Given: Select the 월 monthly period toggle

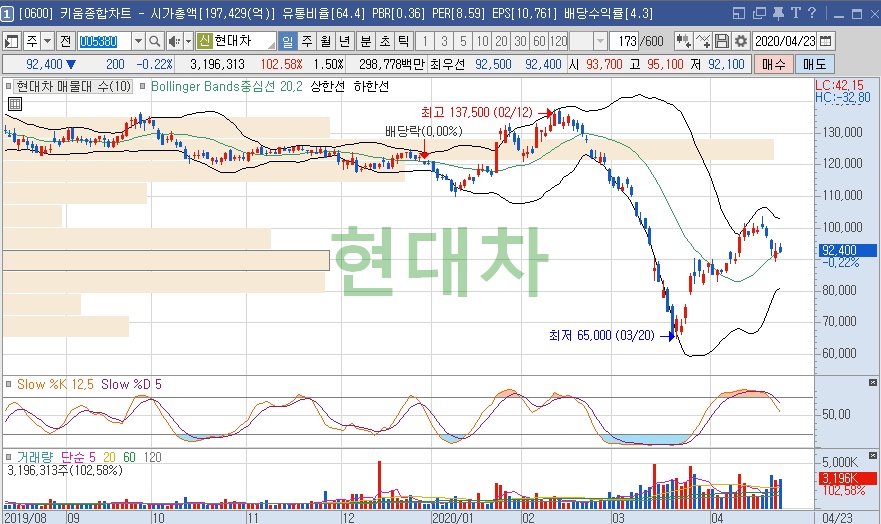Looking at the screenshot, I should 326,41.
